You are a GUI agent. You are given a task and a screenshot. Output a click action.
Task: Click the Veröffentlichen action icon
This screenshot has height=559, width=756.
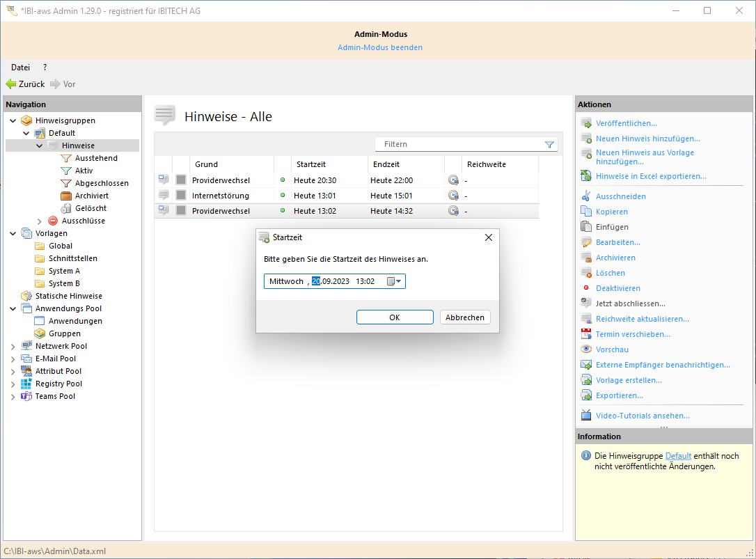[x=586, y=123]
